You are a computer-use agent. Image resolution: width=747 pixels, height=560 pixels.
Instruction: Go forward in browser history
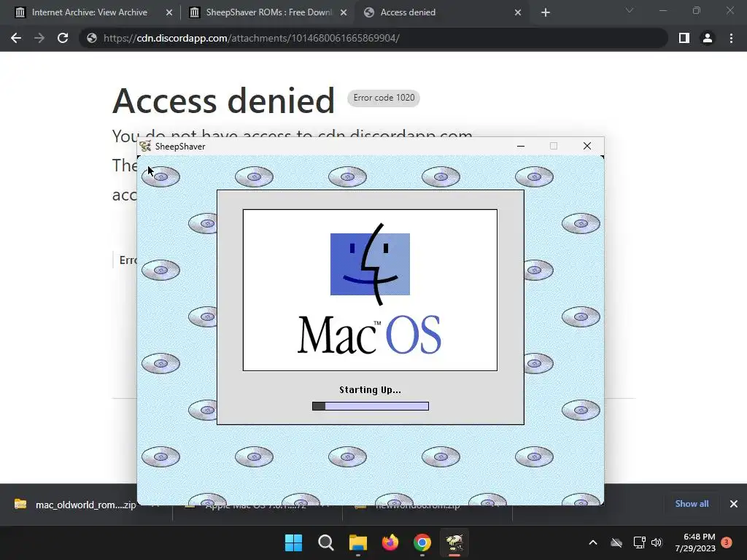39,38
